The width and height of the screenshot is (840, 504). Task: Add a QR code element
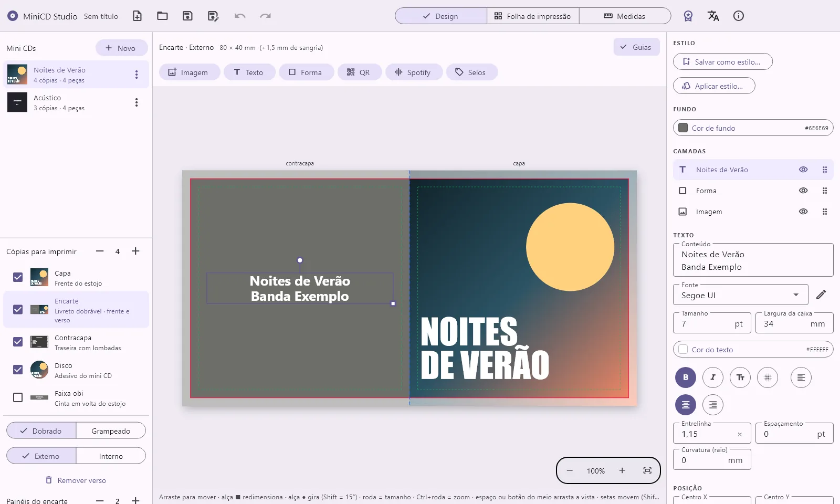click(359, 72)
